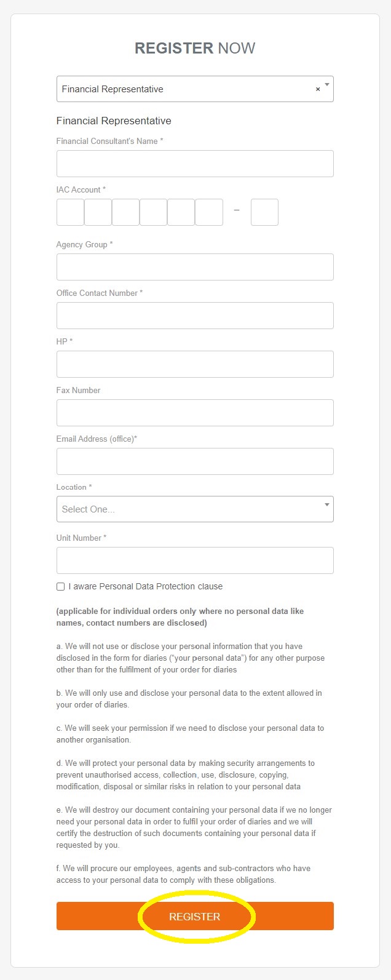The image size is (391, 980).
Task: Click the Unit Number input field
Action: (195, 560)
